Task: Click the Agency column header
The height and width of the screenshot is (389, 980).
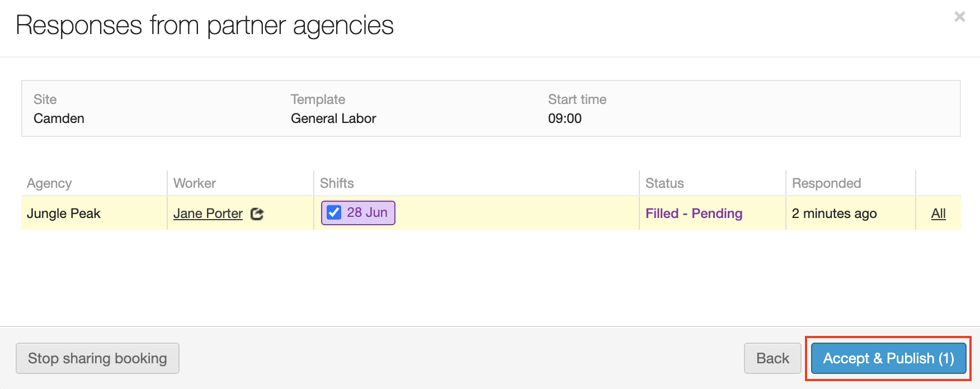Action: pos(49,183)
